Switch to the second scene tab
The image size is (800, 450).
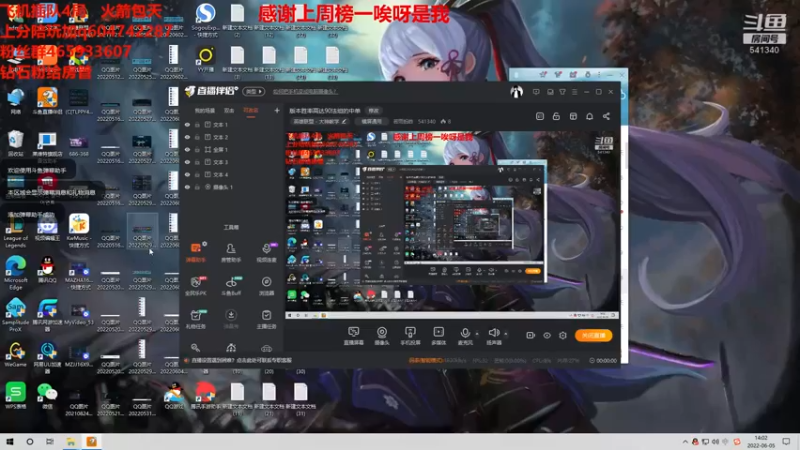pyautogui.click(x=229, y=111)
